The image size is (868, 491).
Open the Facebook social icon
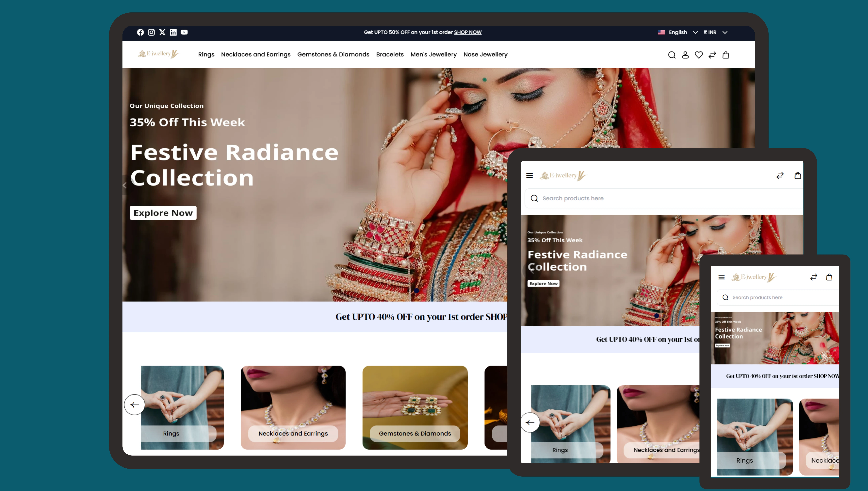pos(140,32)
